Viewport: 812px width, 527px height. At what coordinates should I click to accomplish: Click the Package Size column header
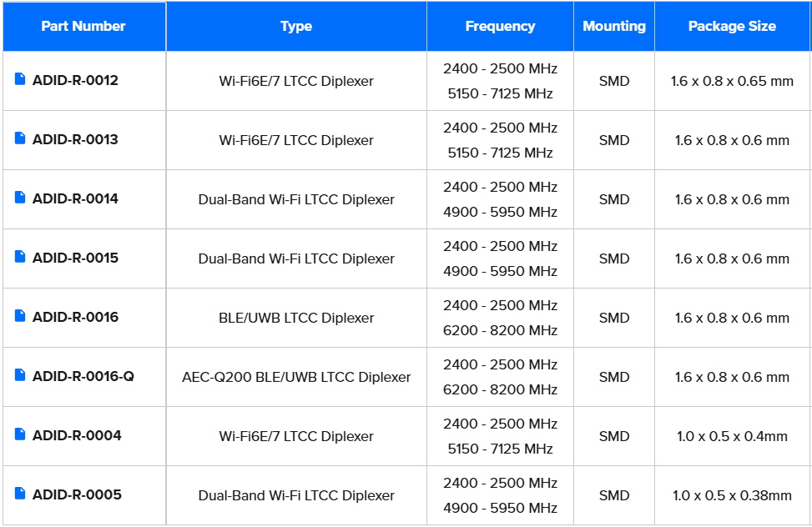point(732,26)
